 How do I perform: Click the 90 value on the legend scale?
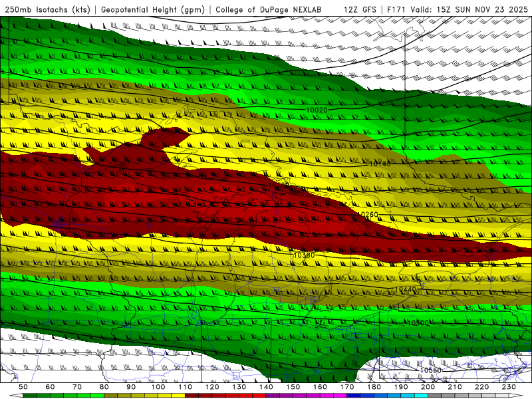pos(131,387)
